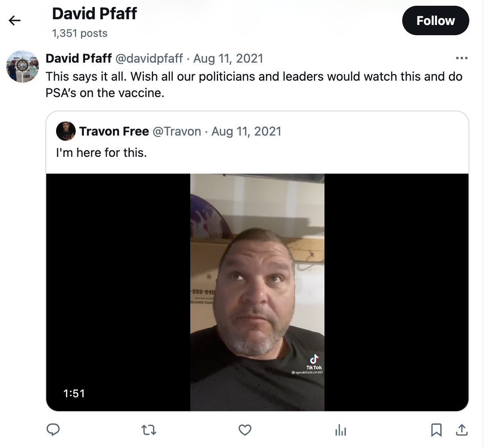Viewport: 491px width, 448px height.
Task: Open David Pfaff's Aug 11, 2021 timestamp
Action: [228, 58]
